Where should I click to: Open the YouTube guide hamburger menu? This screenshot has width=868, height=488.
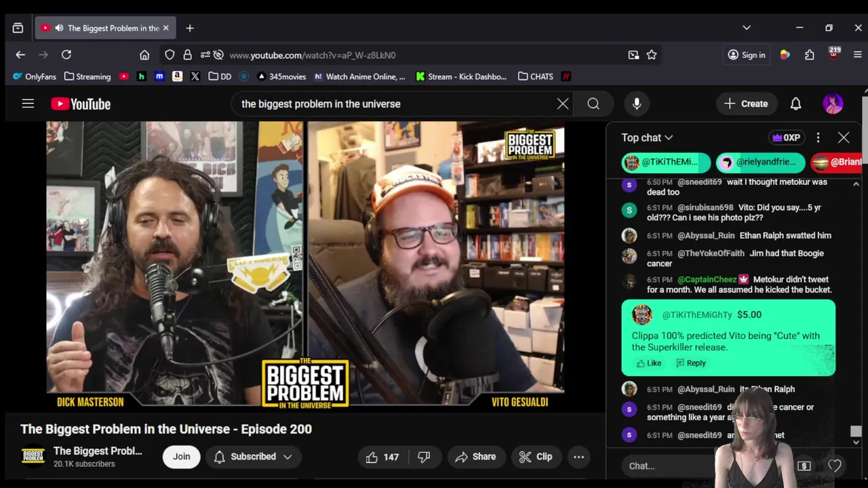click(x=28, y=104)
